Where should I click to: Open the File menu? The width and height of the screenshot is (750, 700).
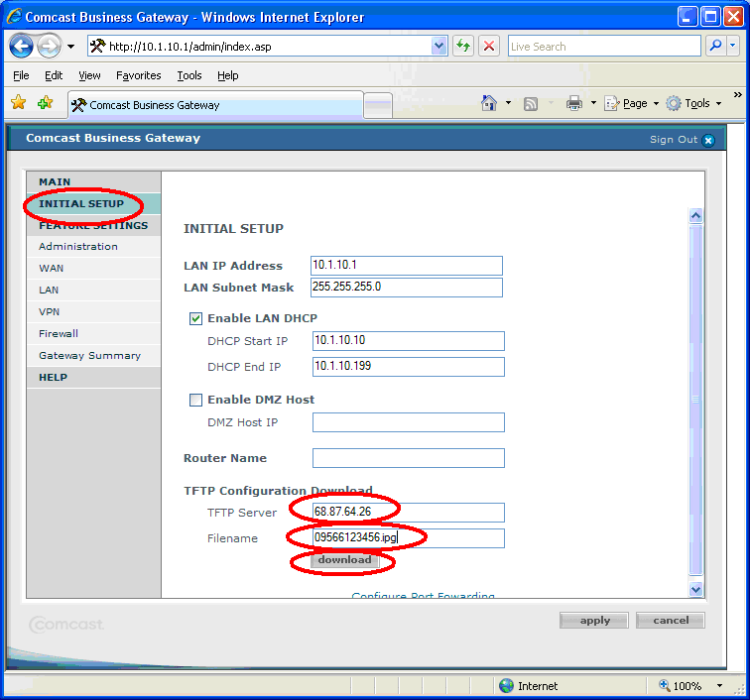pyautogui.click(x=21, y=75)
